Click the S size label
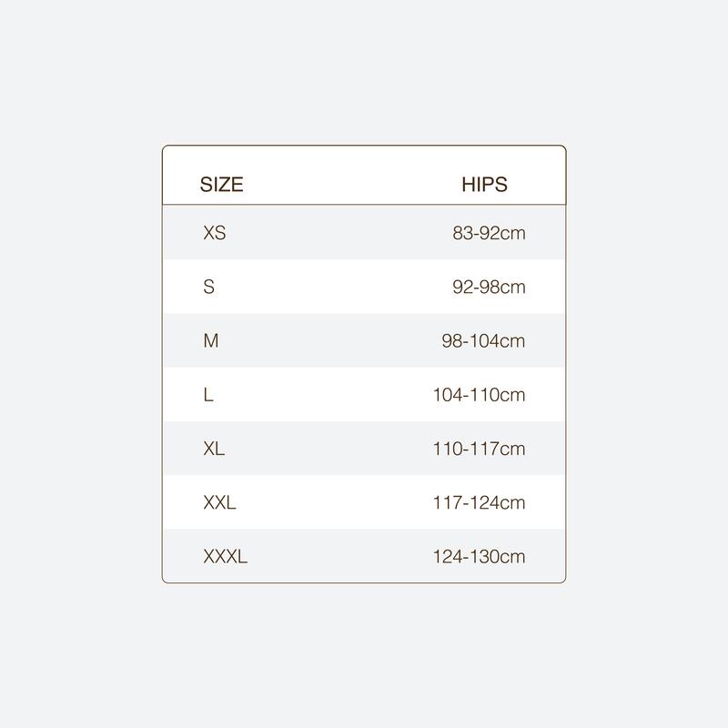Screen dimensions: 728x728 pyautogui.click(x=209, y=287)
